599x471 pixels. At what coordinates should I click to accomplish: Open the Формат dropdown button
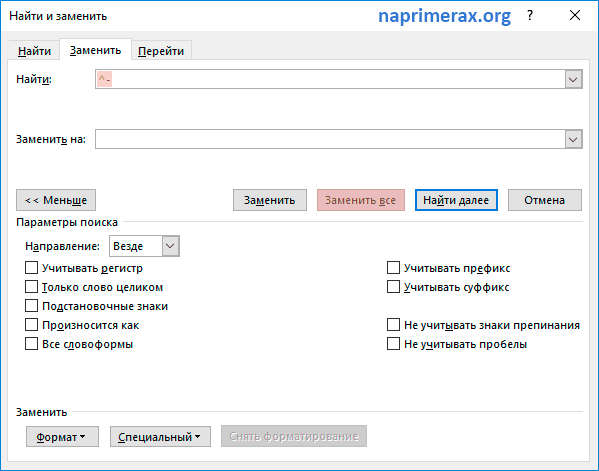coord(62,437)
